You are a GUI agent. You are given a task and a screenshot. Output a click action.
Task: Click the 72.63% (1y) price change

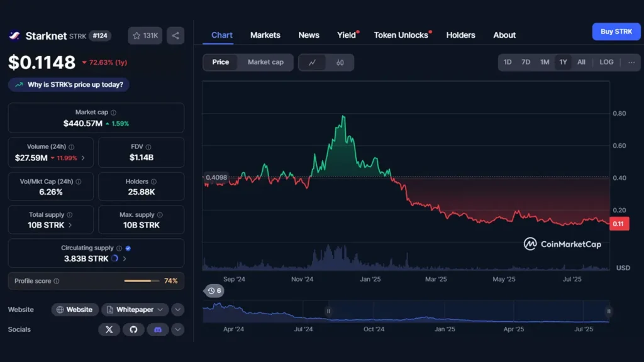pyautogui.click(x=105, y=62)
